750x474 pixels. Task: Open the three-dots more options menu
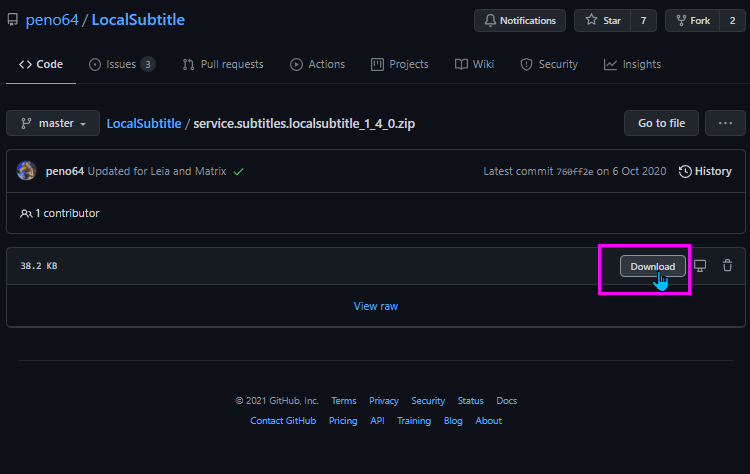tap(725, 123)
